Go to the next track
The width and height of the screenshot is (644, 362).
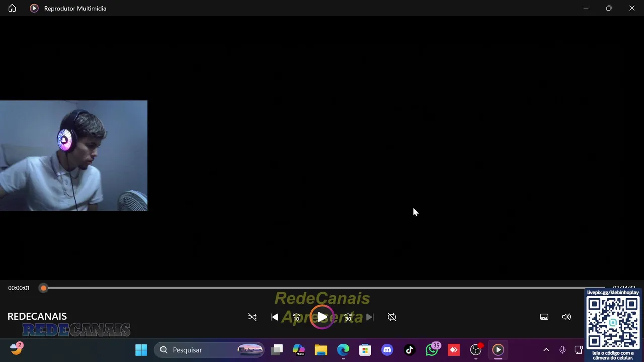370,317
